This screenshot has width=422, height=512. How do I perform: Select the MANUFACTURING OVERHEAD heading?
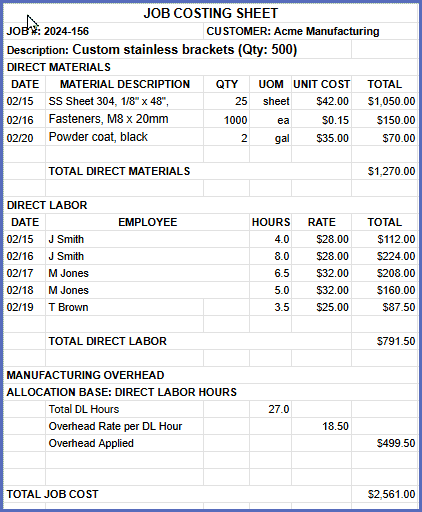tap(211, 375)
